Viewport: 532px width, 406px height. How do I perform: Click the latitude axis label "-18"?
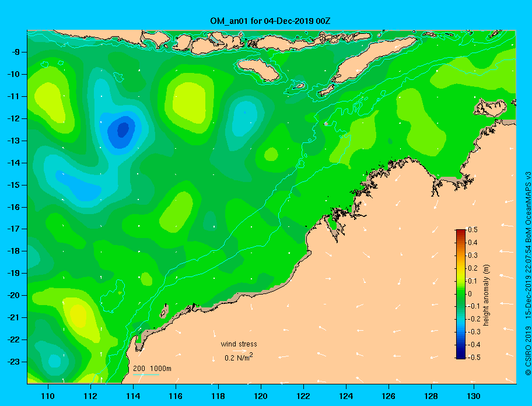click(14, 251)
